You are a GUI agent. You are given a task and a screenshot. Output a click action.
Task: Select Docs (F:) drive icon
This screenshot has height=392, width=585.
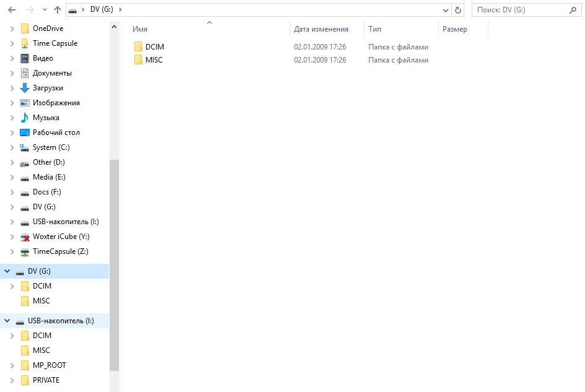(25, 193)
